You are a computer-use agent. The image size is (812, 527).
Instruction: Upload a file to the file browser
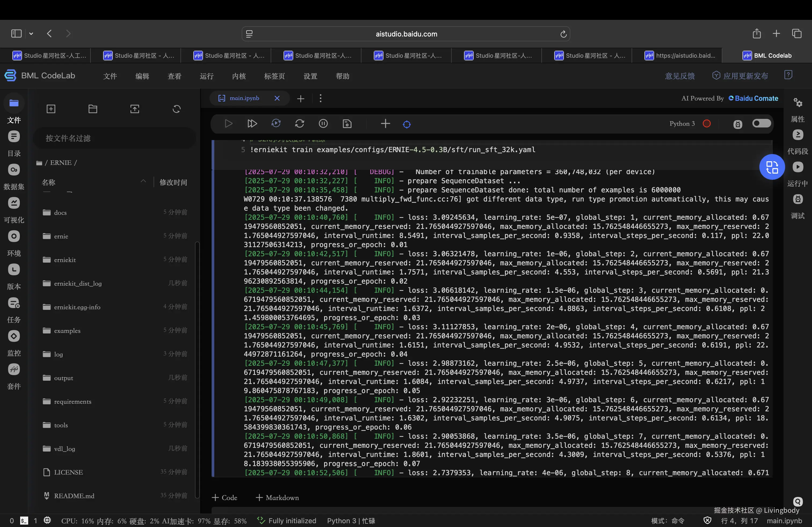tap(135, 109)
